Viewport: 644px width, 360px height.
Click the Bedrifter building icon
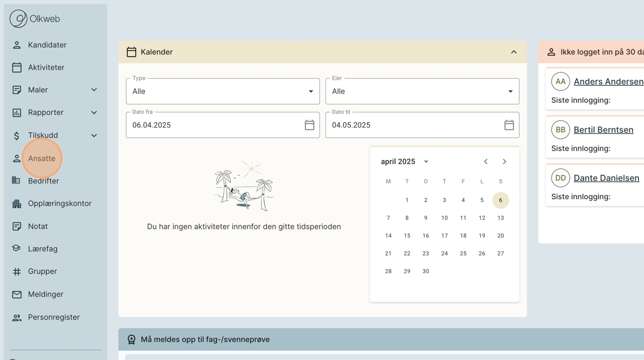point(16,180)
